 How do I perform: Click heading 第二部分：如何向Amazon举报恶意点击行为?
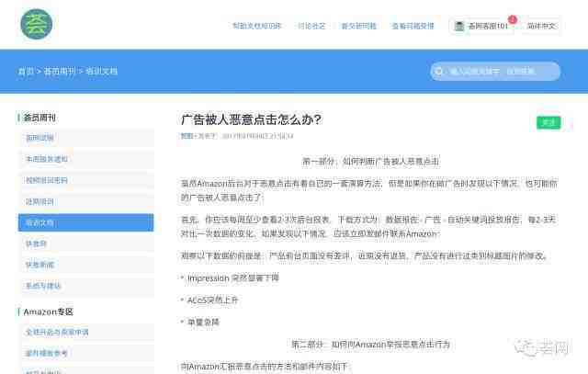click(370, 345)
